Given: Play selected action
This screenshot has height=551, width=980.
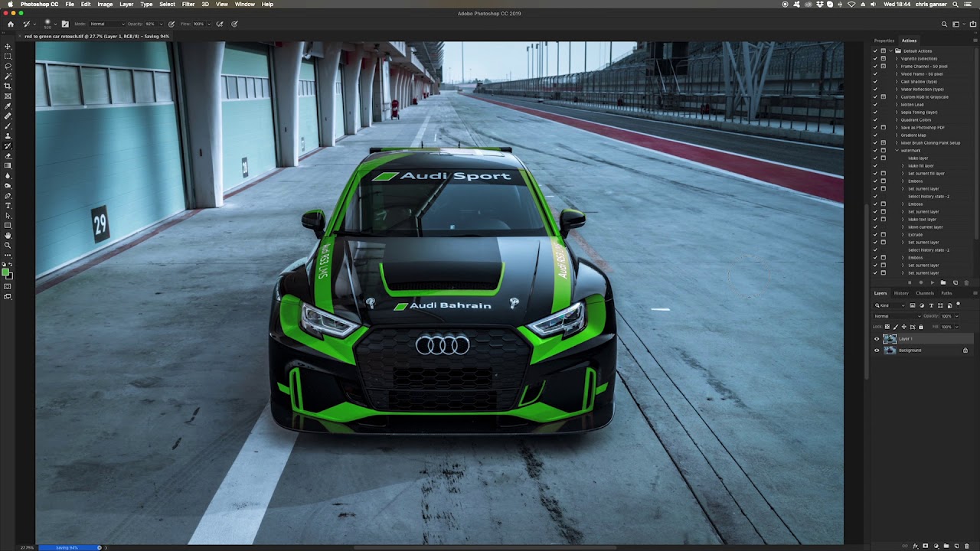Looking at the screenshot, I should point(933,282).
